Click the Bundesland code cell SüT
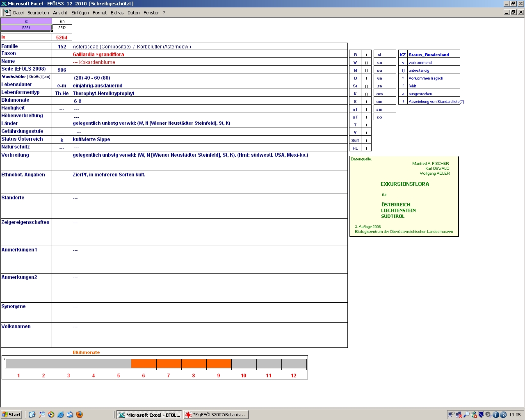The image size is (525, 420). tap(355, 141)
